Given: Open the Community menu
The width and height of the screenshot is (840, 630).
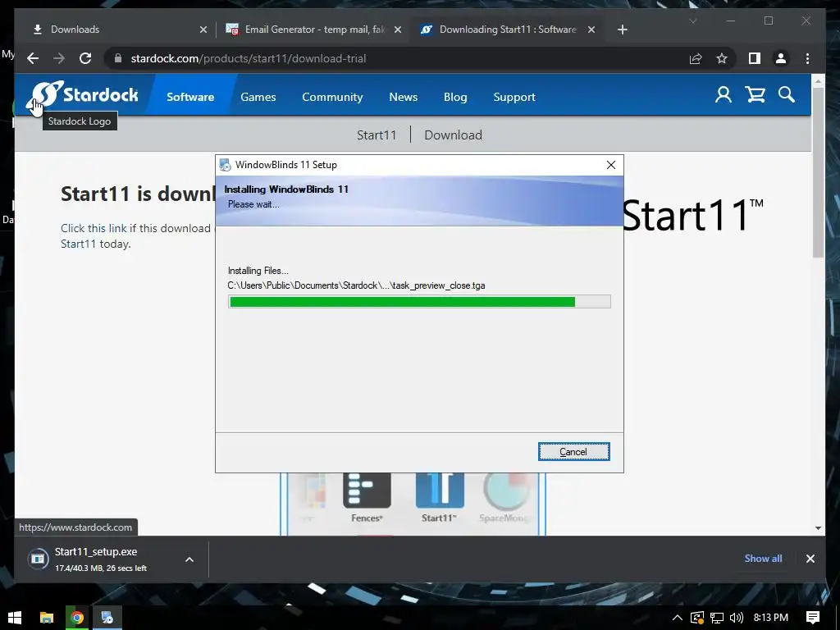Looking at the screenshot, I should coord(332,97).
